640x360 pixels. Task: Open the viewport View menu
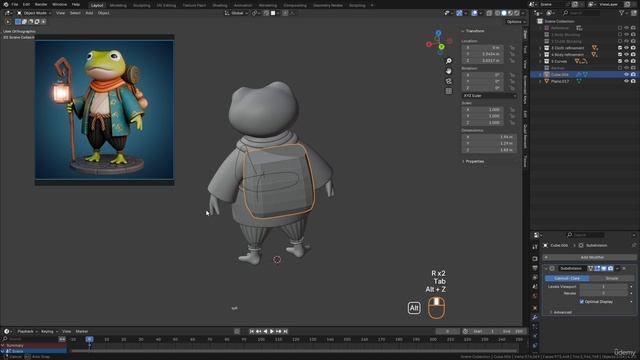pyautogui.click(x=60, y=13)
